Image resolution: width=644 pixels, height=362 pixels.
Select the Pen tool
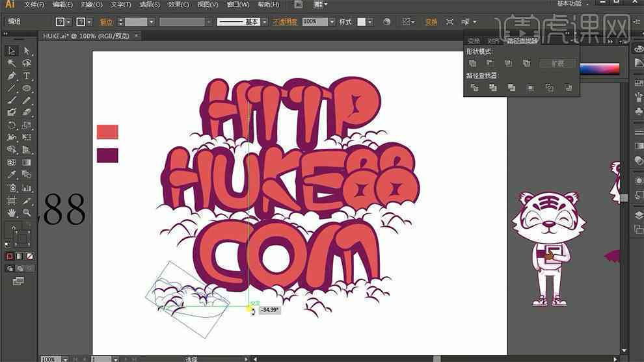[12, 76]
